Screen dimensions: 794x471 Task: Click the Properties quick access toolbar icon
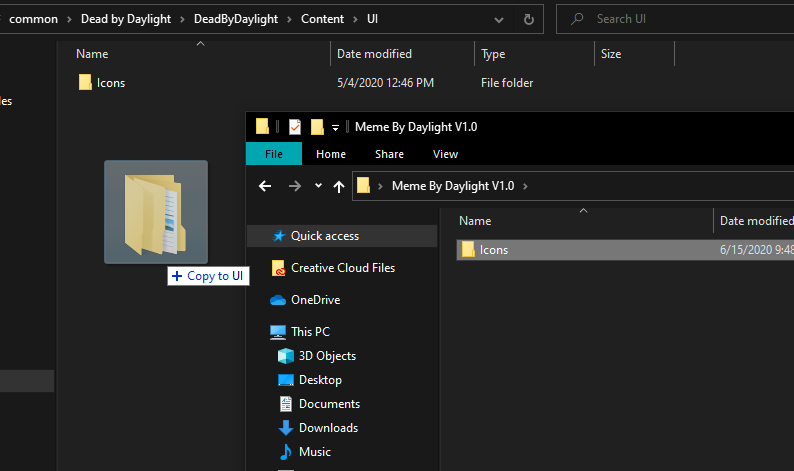pos(295,127)
